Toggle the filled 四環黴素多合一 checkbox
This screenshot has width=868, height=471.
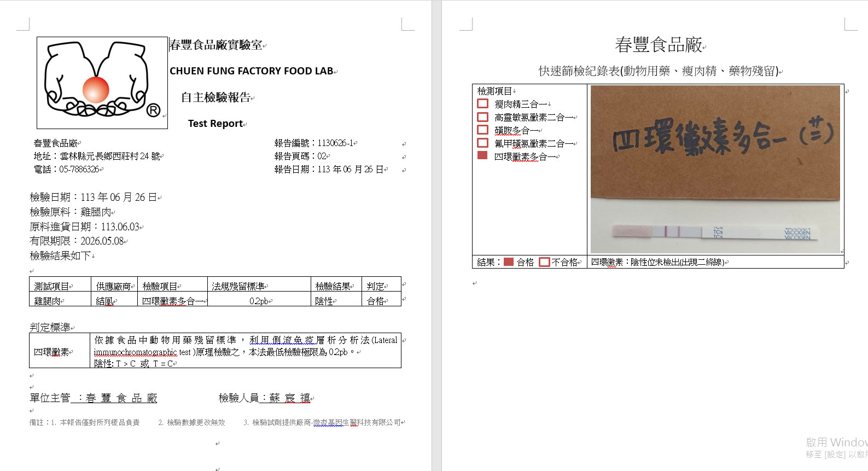(482, 155)
